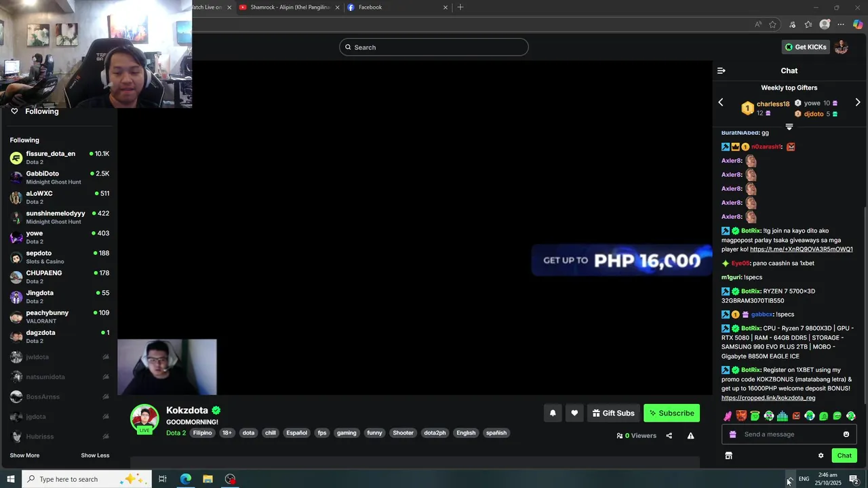The width and height of the screenshot is (868, 488).
Task: Open the Kick shop icon below chat
Action: tap(728, 455)
